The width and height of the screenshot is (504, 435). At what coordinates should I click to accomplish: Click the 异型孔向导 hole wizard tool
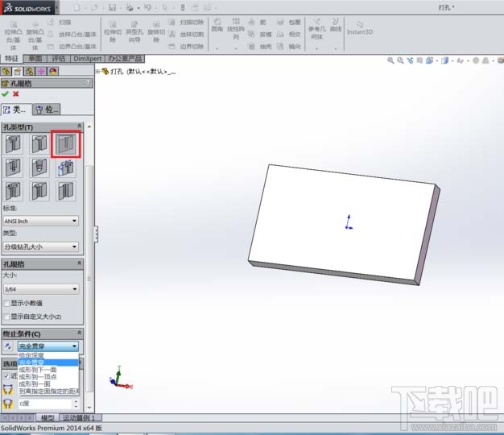(x=134, y=32)
